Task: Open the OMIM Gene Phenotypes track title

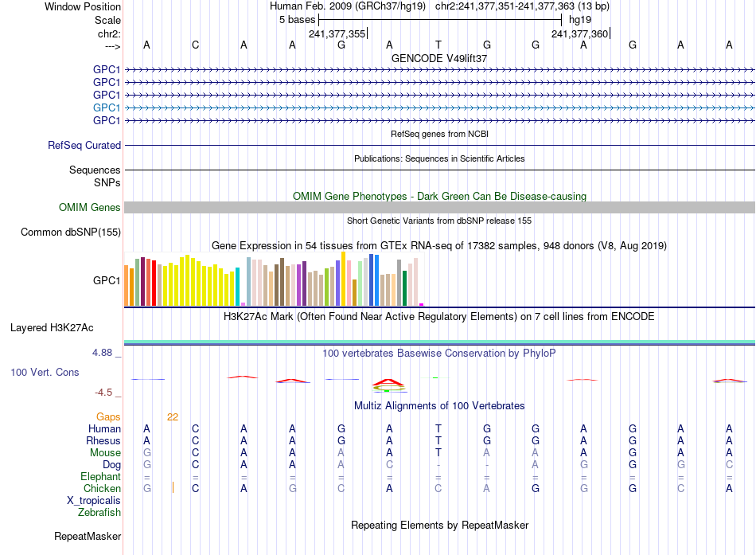Action: click(439, 197)
